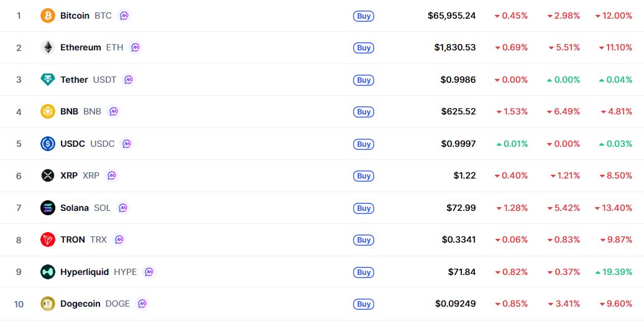Open the purple chat icon beside DOGE

[x=142, y=304]
